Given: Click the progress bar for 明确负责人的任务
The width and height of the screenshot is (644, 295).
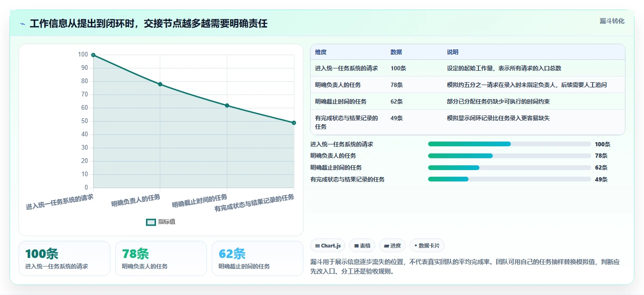Looking at the screenshot, I should (509, 156).
